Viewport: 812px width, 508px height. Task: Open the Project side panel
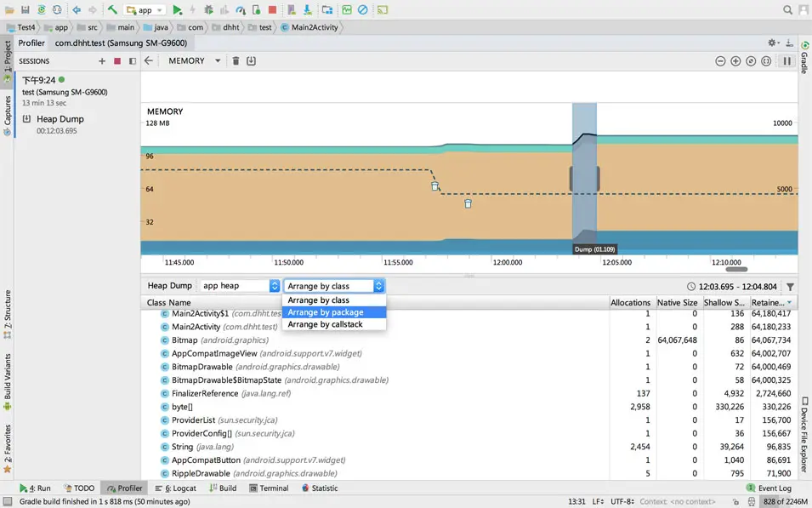click(8, 61)
